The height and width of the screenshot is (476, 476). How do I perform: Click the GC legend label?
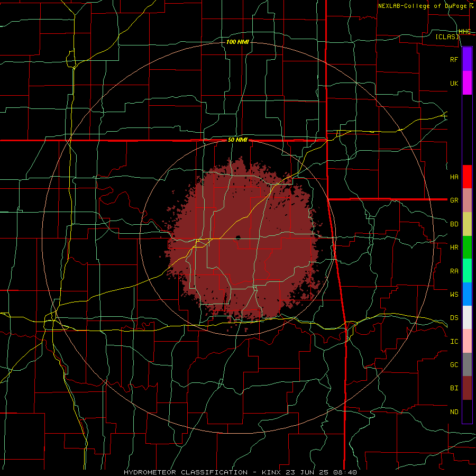tap(454, 364)
